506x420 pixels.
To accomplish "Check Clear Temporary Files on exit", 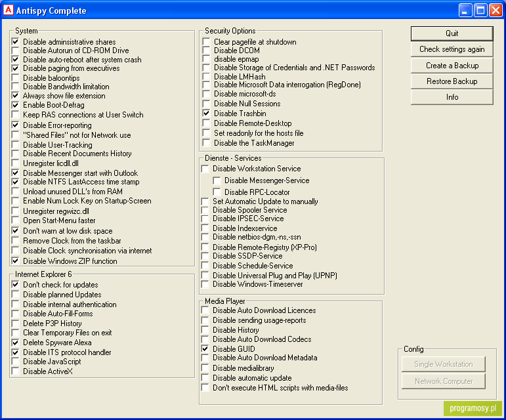I will [x=15, y=333].
